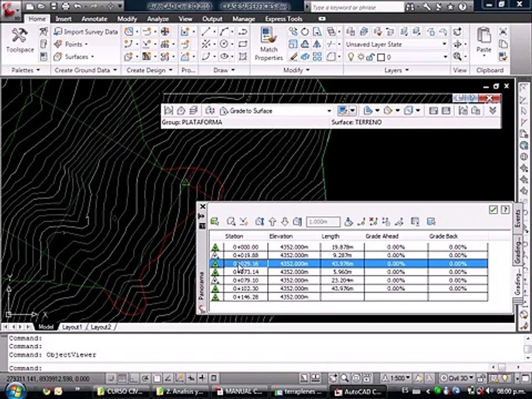Switch to the Layout1 tab
Image resolution: width=532 pixels, height=399 pixels.
[x=72, y=327]
